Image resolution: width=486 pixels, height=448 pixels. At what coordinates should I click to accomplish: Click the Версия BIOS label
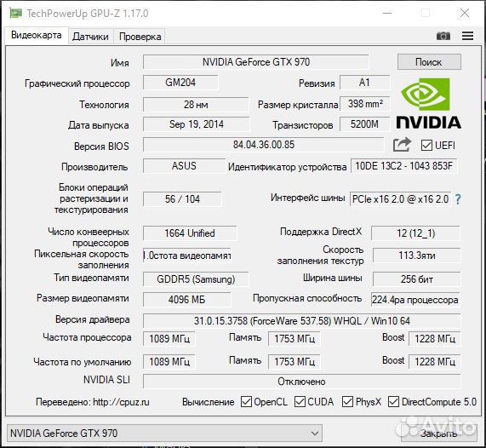101,146
